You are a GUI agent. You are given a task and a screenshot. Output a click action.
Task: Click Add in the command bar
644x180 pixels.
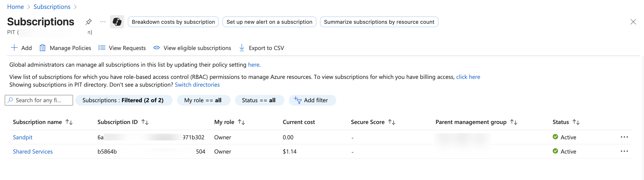click(21, 48)
